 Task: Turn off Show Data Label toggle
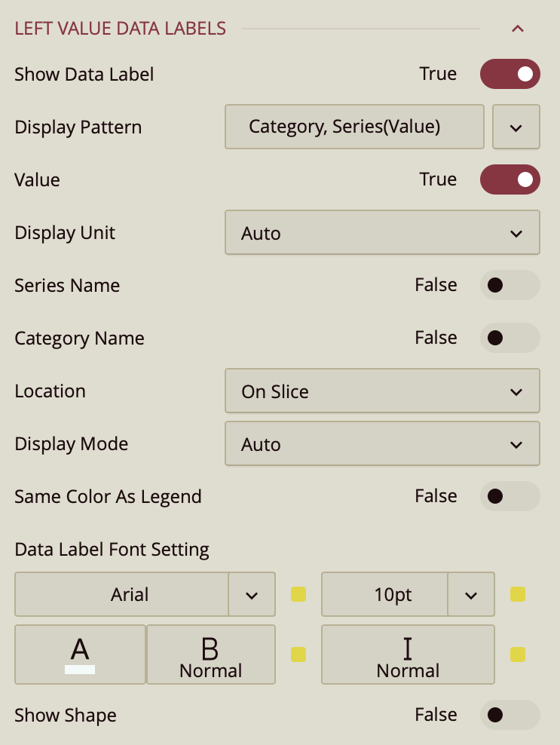(510, 74)
